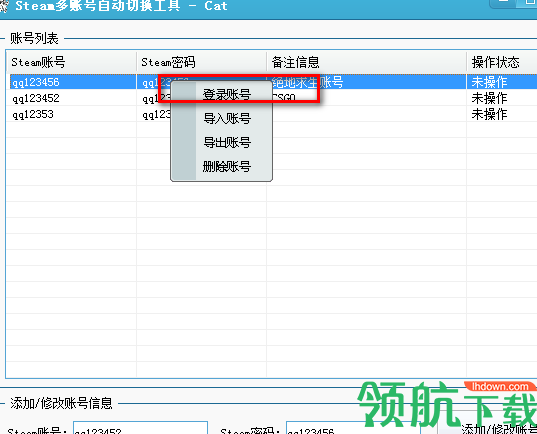537x434 pixels.
Task: Click the 操作状态 column header
Action: click(502, 62)
